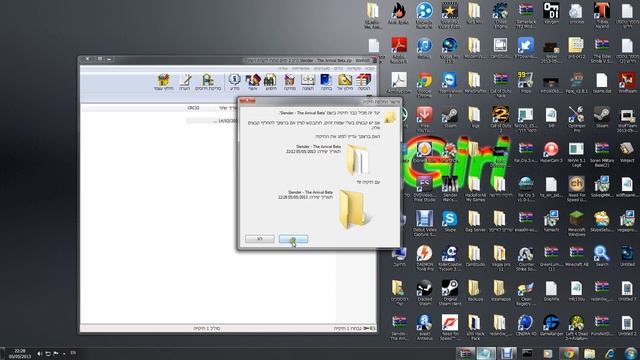
Task: Select the CINEMA 4D desktop shortcut
Action: [525, 325]
